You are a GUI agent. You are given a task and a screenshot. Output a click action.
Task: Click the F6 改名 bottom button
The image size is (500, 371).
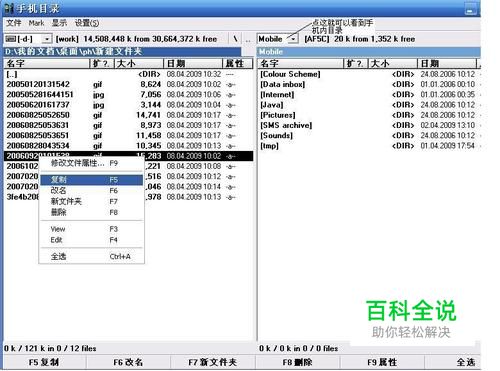pos(128,362)
